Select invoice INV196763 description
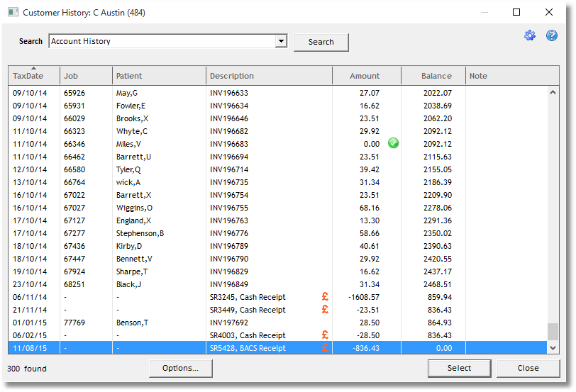576x392 pixels. point(229,220)
